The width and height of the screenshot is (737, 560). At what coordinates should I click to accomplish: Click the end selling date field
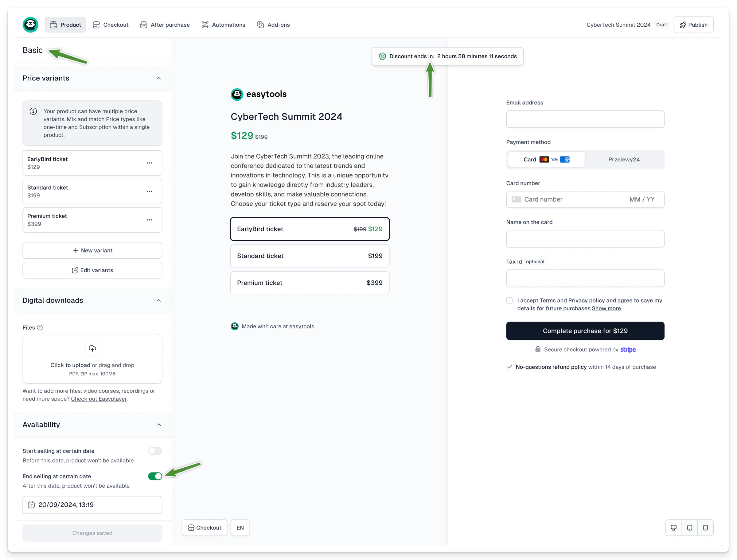[92, 505]
